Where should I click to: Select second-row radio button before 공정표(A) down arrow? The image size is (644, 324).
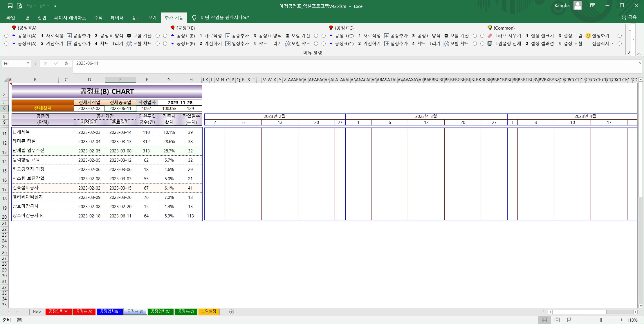tap(6, 44)
